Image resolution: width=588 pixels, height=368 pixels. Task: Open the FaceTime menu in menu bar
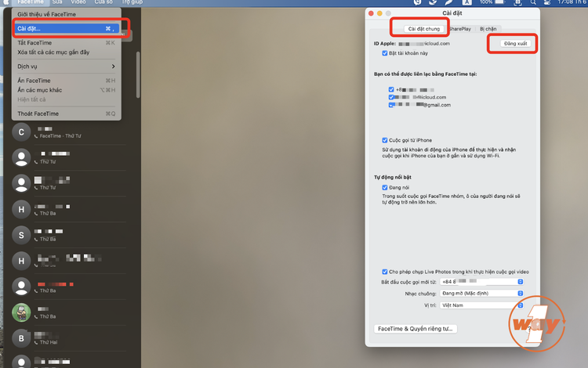tap(31, 2)
